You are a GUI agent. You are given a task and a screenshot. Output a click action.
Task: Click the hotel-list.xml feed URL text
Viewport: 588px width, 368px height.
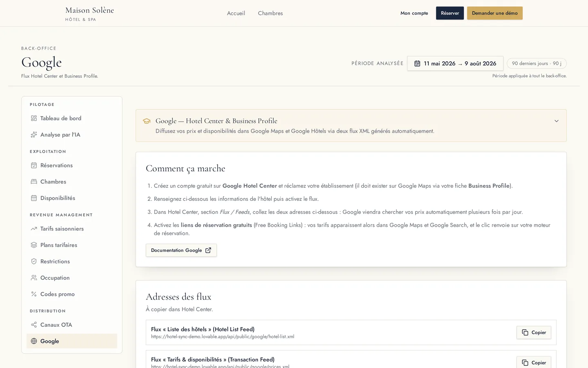223,337
